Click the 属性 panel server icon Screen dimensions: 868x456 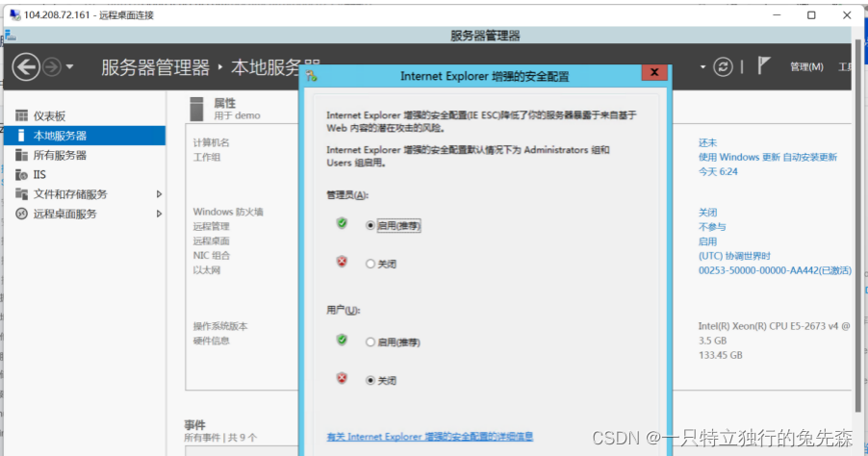point(196,109)
